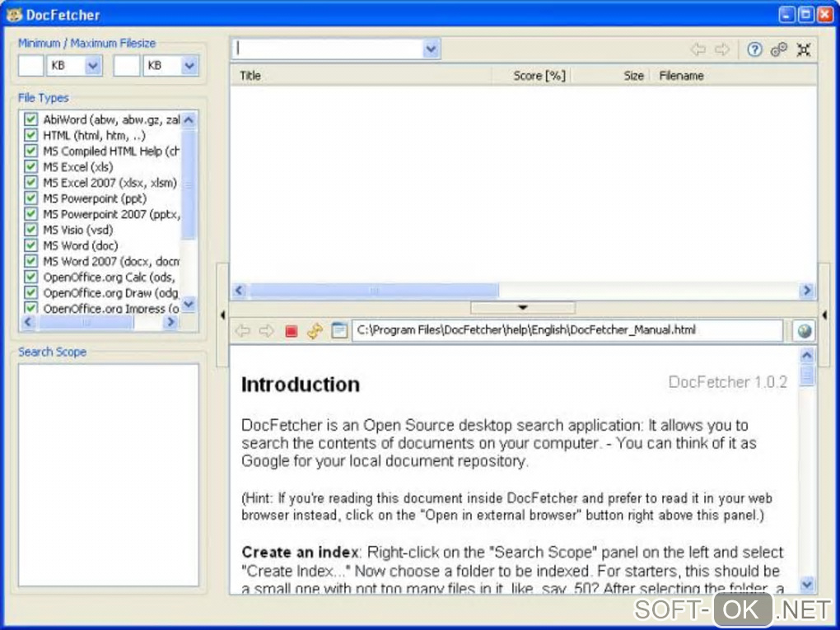Uncheck the HTML (html, htm) file type
The width and height of the screenshot is (840, 630).
[x=31, y=135]
